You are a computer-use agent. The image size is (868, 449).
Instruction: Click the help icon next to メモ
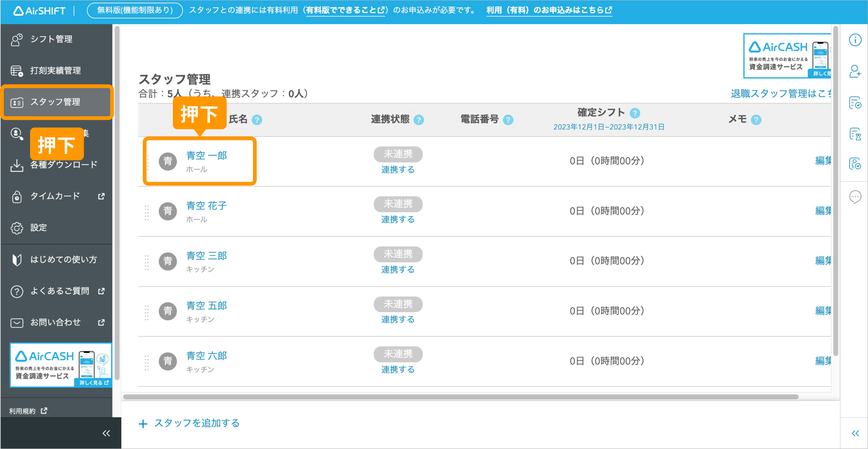pos(756,120)
